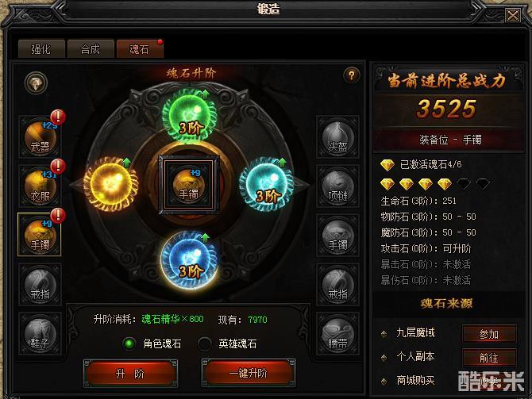
Task: Click 参加 button for 九层魔域
Action: 489,334
